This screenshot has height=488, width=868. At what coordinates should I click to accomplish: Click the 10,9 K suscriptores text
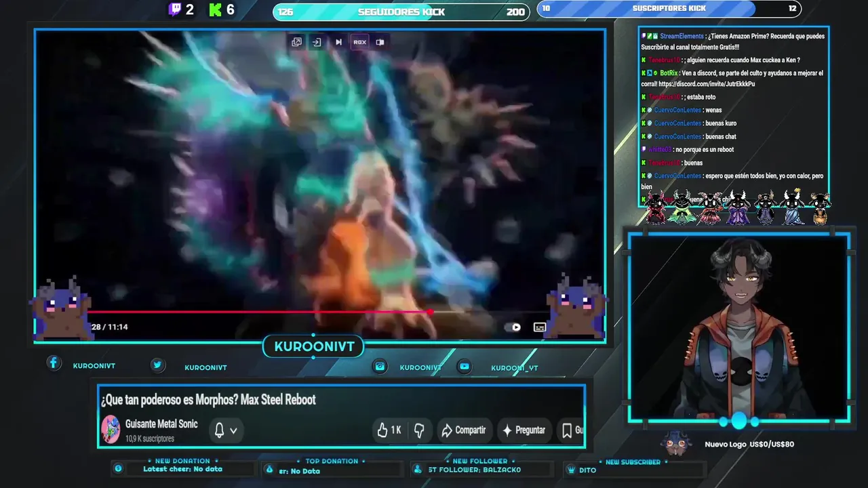[x=149, y=439]
